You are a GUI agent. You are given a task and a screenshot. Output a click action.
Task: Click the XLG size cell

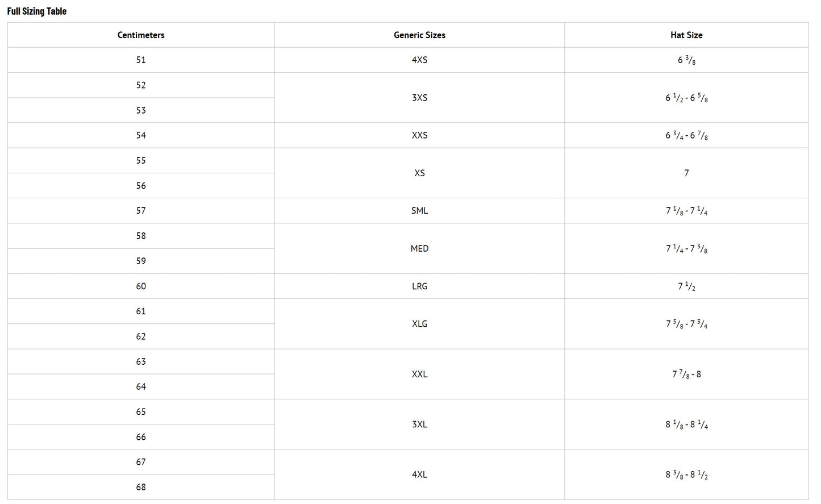click(x=419, y=324)
